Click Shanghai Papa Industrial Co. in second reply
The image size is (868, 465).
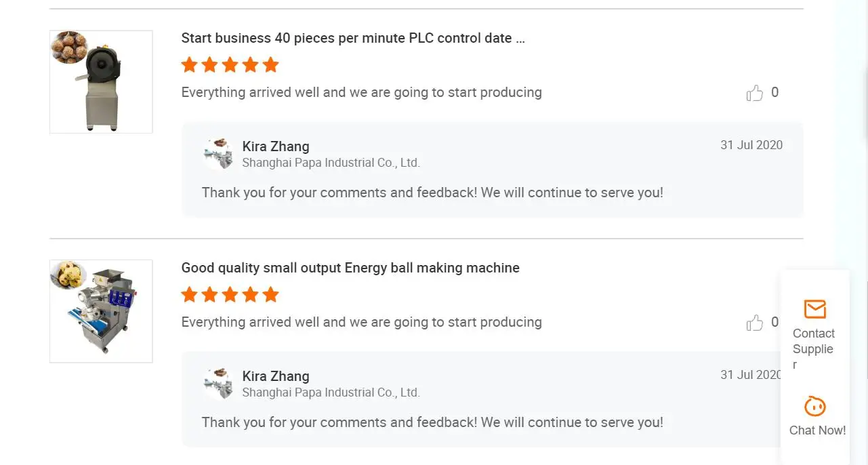[x=331, y=392]
